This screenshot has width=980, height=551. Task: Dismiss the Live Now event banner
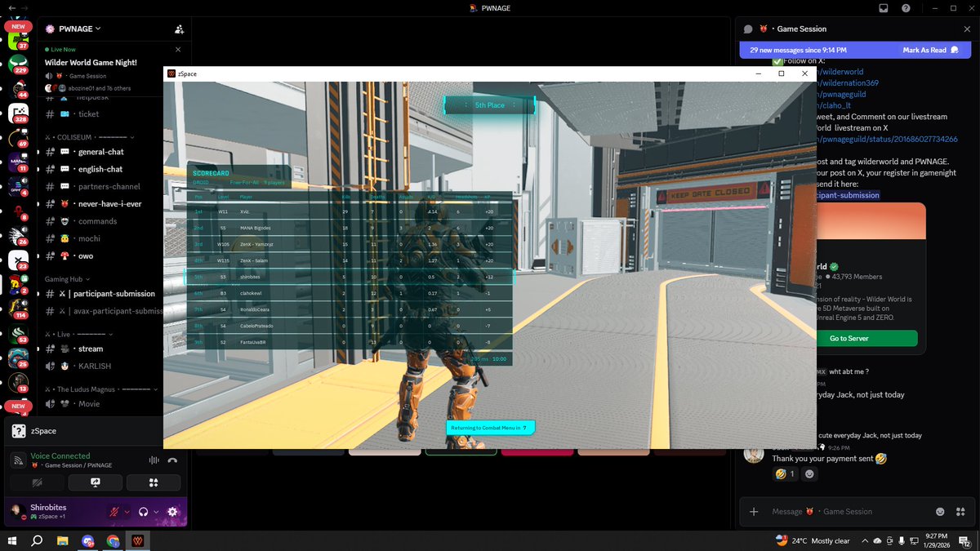[x=179, y=49]
